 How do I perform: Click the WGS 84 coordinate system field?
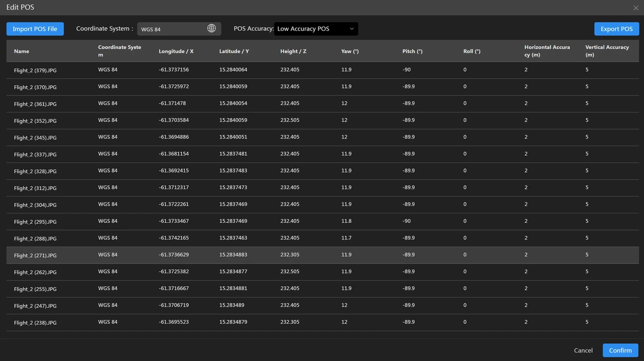171,29
